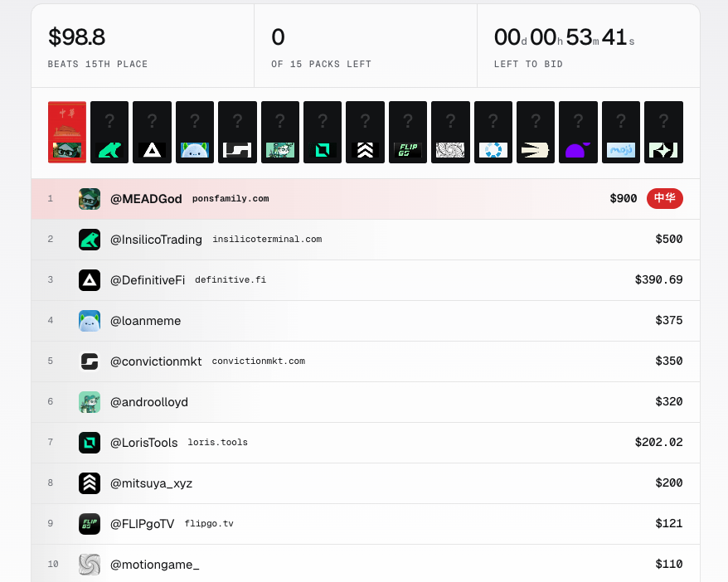
Task: Click the $121 bid amount
Action: pos(669,523)
